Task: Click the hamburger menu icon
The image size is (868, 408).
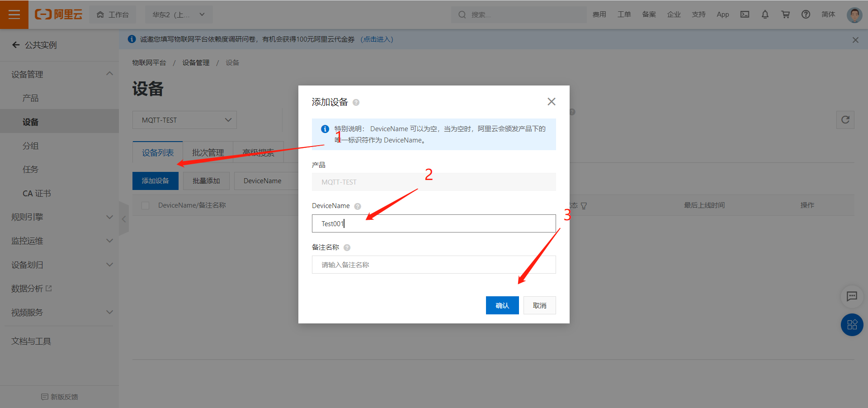Action: [14, 14]
